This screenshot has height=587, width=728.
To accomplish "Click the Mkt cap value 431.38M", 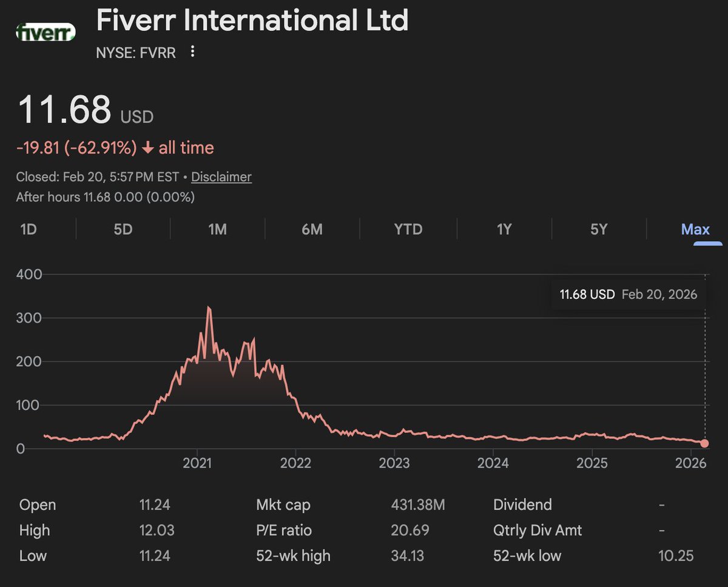I will (x=419, y=505).
